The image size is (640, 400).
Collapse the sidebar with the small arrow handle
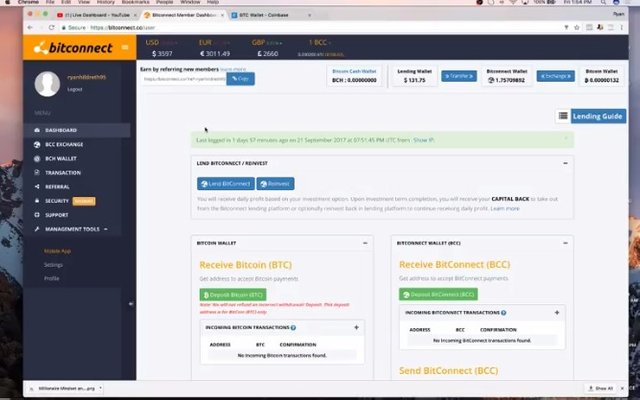point(131,304)
